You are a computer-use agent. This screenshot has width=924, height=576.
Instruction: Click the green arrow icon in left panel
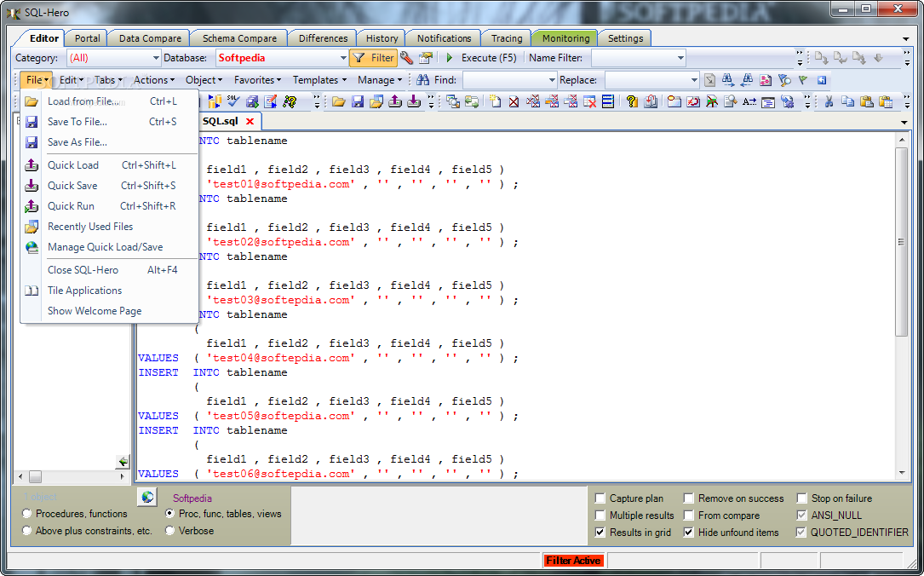(123, 461)
